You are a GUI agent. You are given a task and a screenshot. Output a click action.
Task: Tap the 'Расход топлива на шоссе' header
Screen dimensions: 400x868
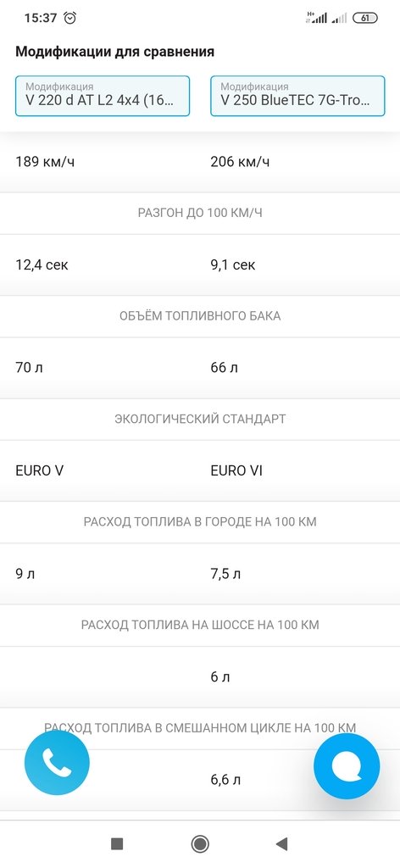200,625
